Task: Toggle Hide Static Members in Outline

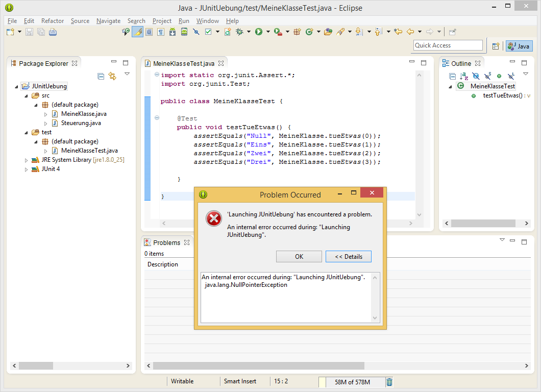Action: click(x=487, y=76)
